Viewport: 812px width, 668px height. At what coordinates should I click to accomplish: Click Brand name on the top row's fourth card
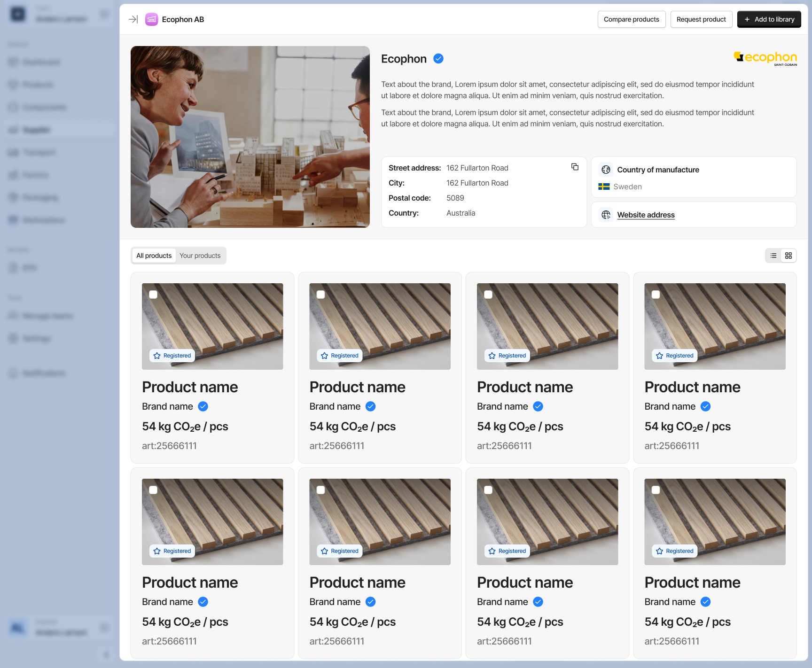pos(670,406)
